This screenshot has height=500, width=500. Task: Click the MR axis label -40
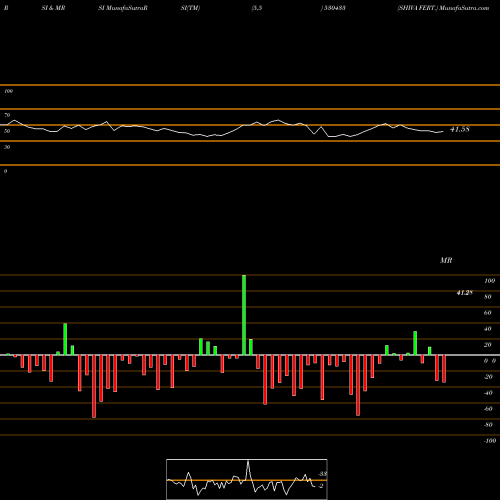click(488, 393)
